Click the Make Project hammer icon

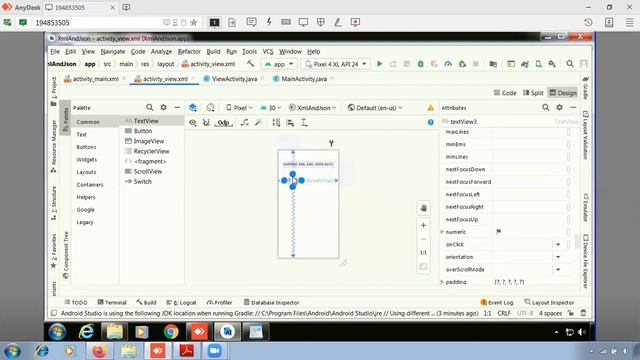click(250, 64)
